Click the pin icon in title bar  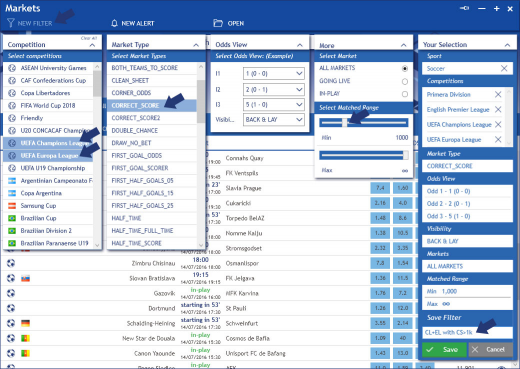click(x=464, y=8)
